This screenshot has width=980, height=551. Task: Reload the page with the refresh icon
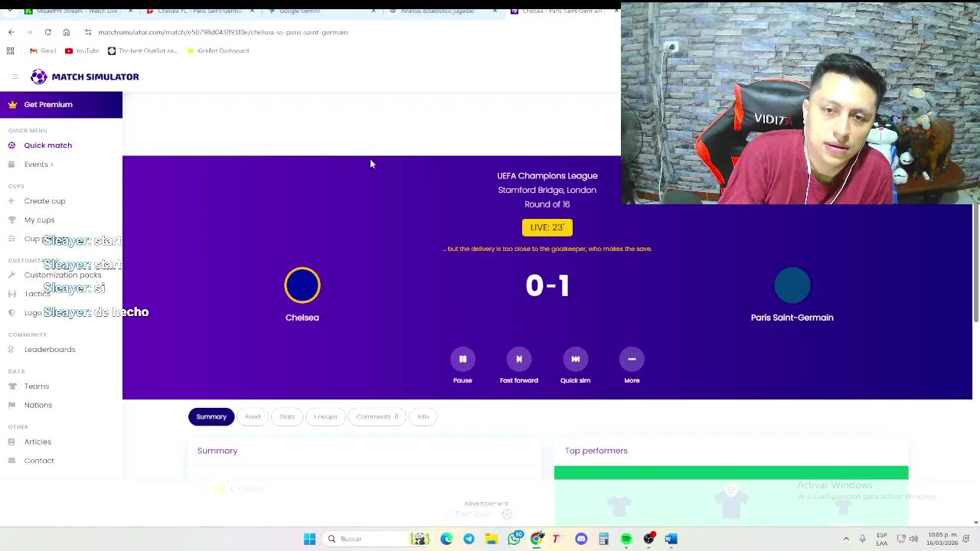(x=47, y=32)
